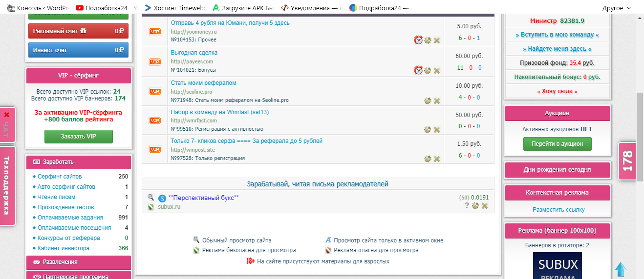This screenshot has width=644, height=279.
Task: Click the SUBUX реклама banner
Action: 558,266
